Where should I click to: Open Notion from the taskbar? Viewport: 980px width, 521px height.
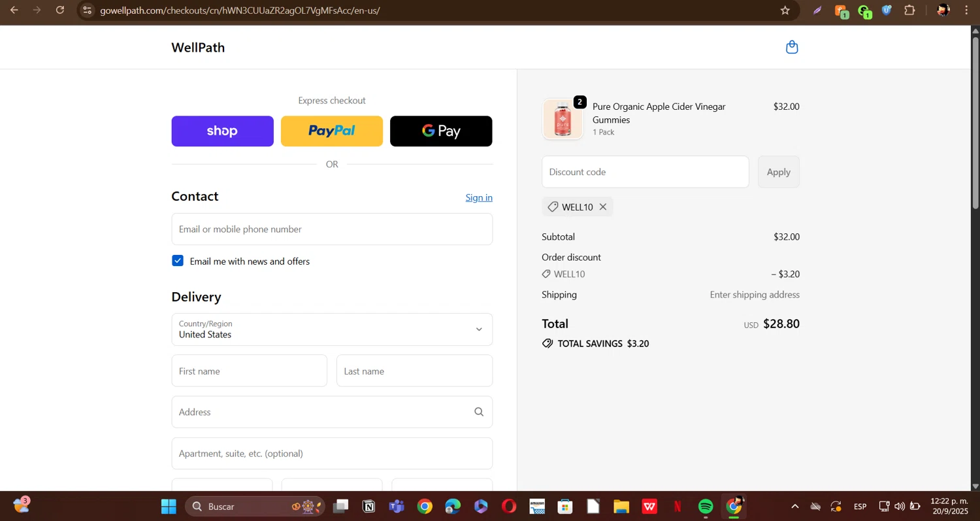368,507
